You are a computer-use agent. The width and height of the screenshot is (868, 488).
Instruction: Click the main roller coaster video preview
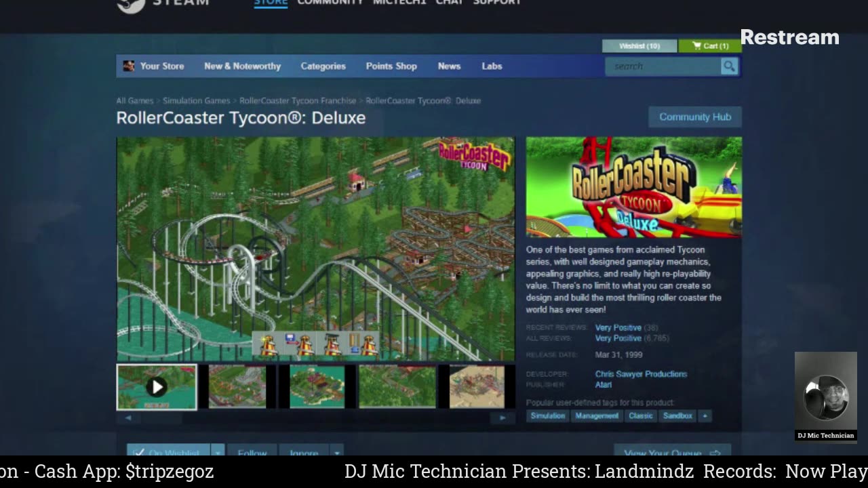pyautogui.click(x=315, y=249)
